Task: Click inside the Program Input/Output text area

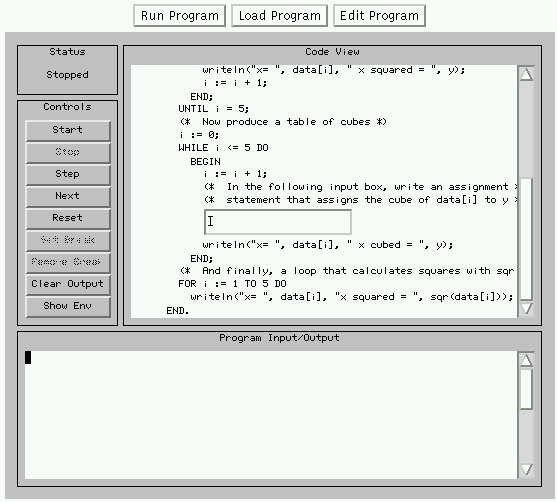Action: click(x=271, y=415)
